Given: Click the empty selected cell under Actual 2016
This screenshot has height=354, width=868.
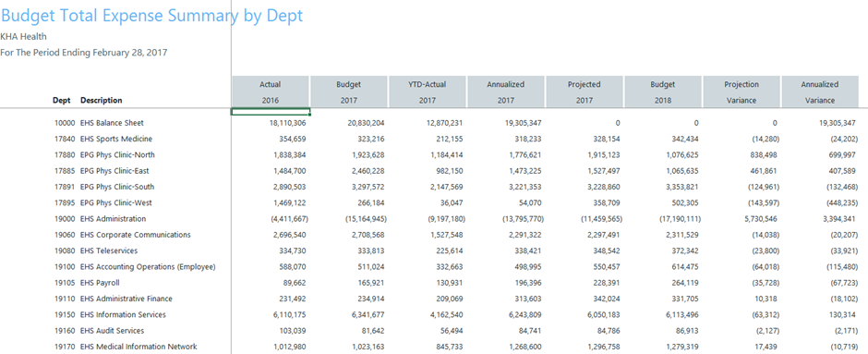Looking at the screenshot, I should click(271, 112).
